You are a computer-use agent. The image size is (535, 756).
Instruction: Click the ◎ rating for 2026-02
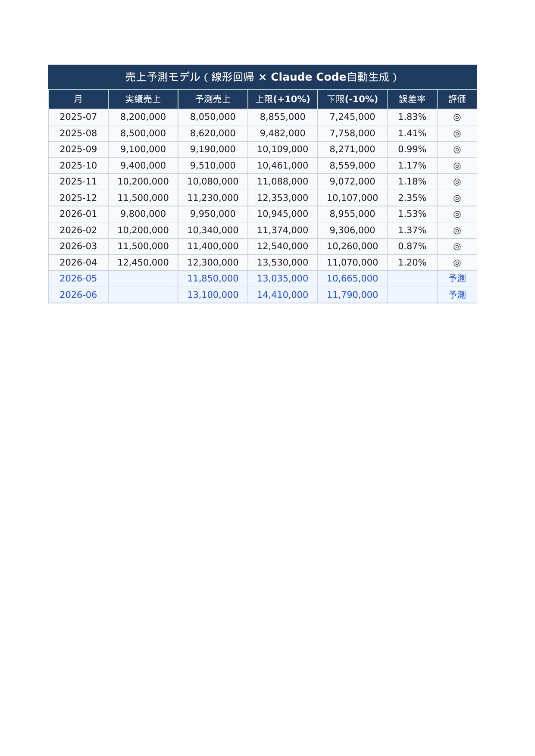pos(457,231)
